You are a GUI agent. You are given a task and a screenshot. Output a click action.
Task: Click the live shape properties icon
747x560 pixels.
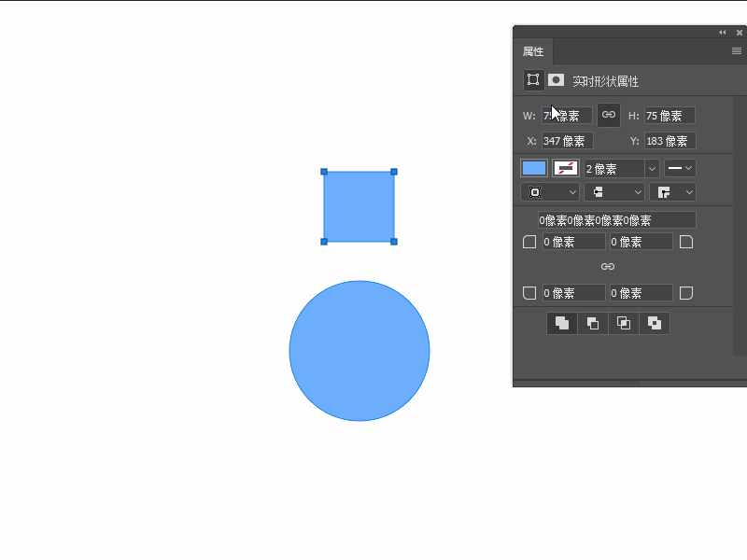click(x=533, y=80)
